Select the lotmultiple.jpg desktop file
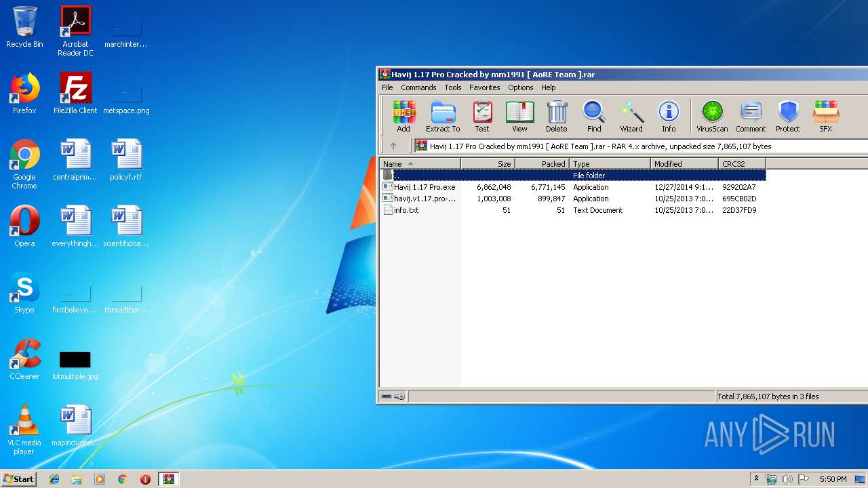 pos(75,365)
